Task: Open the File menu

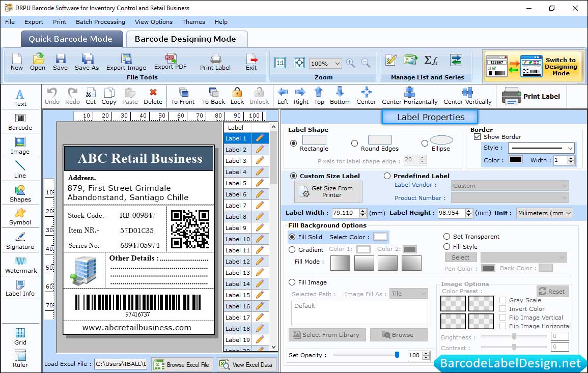Action: point(10,22)
